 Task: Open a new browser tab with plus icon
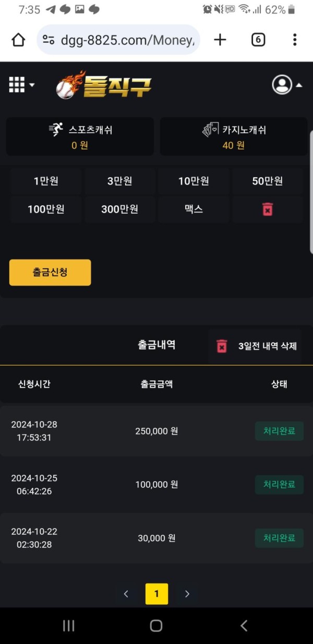pos(220,40)
